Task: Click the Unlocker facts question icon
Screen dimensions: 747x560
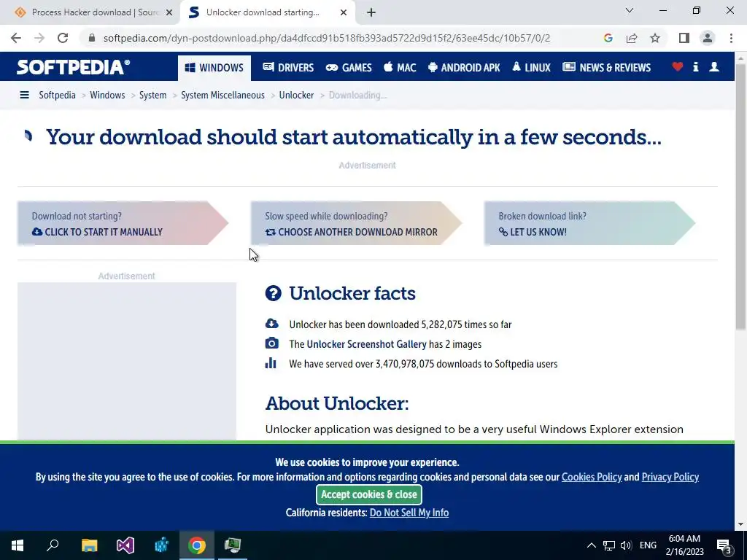Action: (x=274, y=293)
